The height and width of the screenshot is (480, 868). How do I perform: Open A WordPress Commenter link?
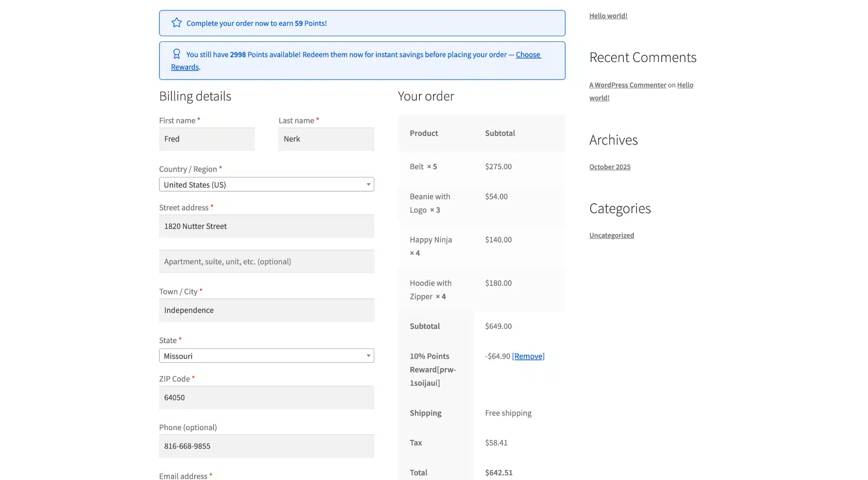628,85
